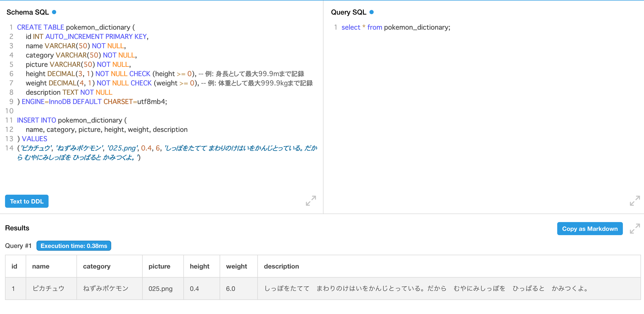This screenshot has height=314, width=644.
Task: Click the column list line 'name, category, picture'
Action: click(107, 129)
